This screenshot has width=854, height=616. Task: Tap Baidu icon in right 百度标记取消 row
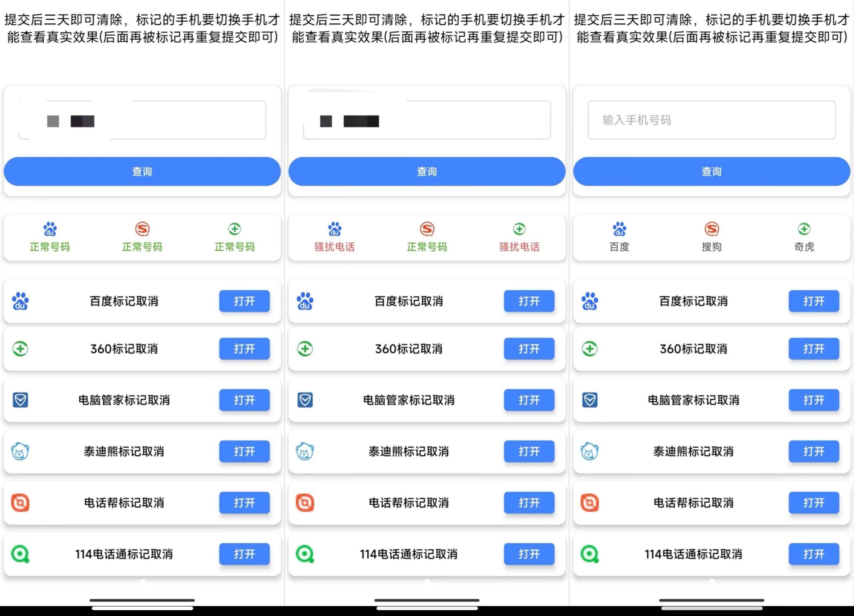coord(590,301)
